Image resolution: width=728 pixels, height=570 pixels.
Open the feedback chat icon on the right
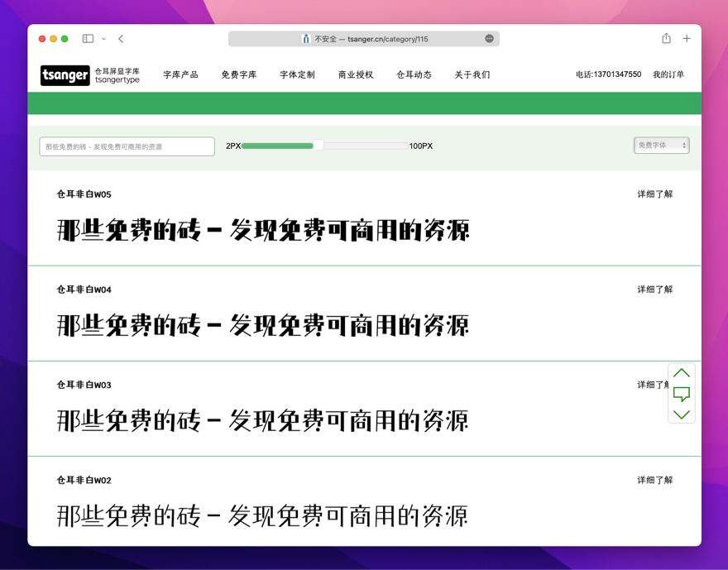click(681, 394)
